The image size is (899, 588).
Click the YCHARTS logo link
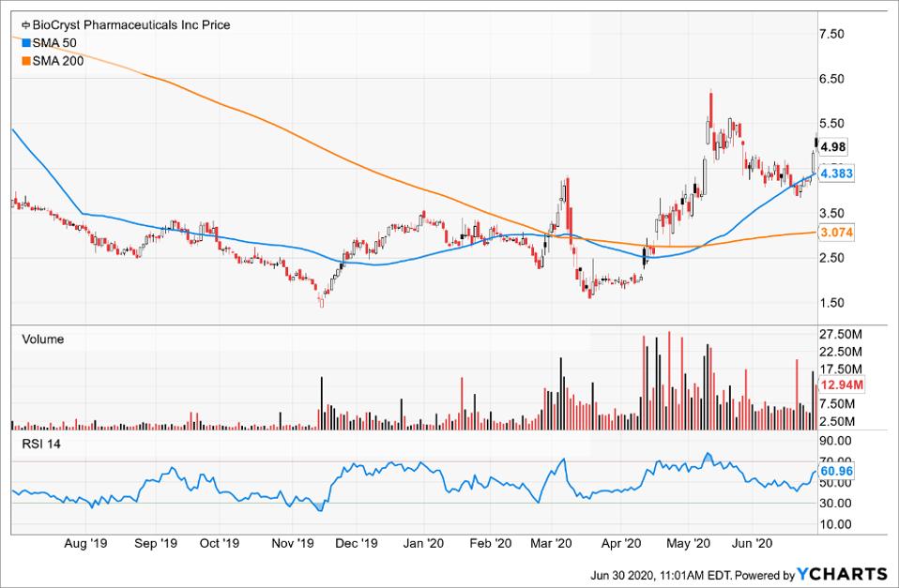coord(843,574)
